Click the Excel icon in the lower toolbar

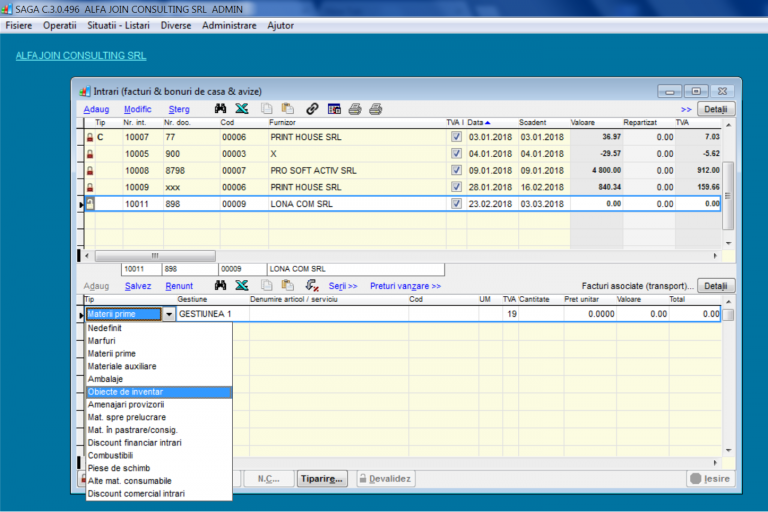pyautogui.click(x=241, y=286)
